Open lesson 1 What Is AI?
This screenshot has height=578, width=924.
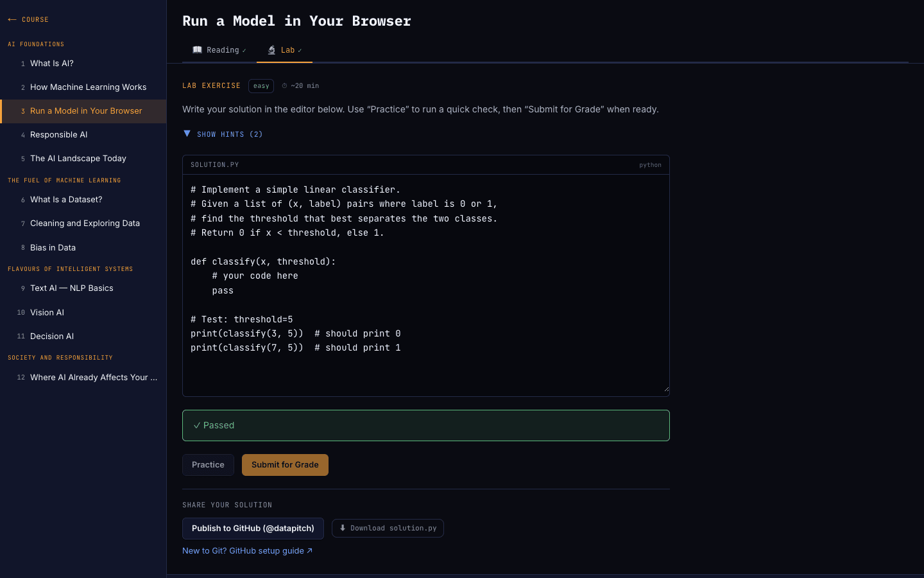(x=83, y=64)
